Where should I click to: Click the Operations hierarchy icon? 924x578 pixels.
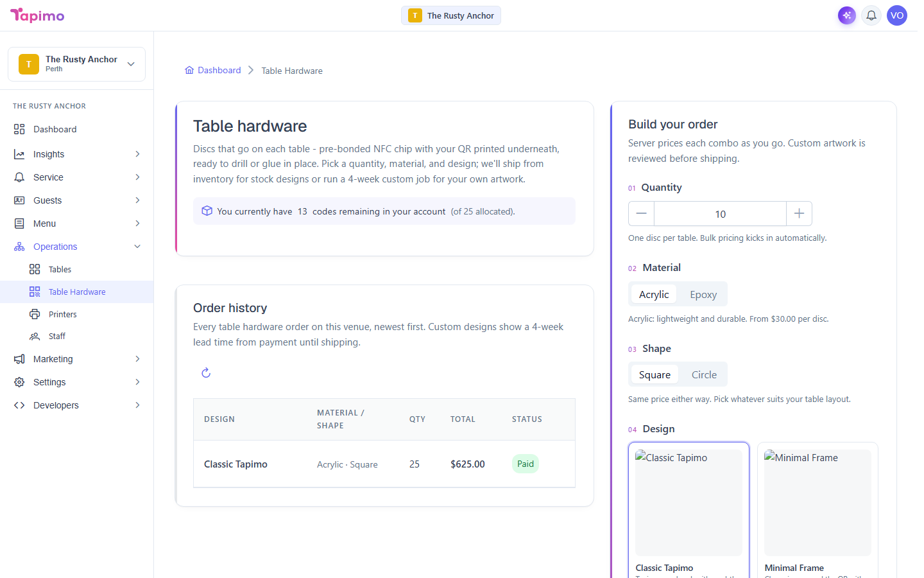tap(19, 247)
